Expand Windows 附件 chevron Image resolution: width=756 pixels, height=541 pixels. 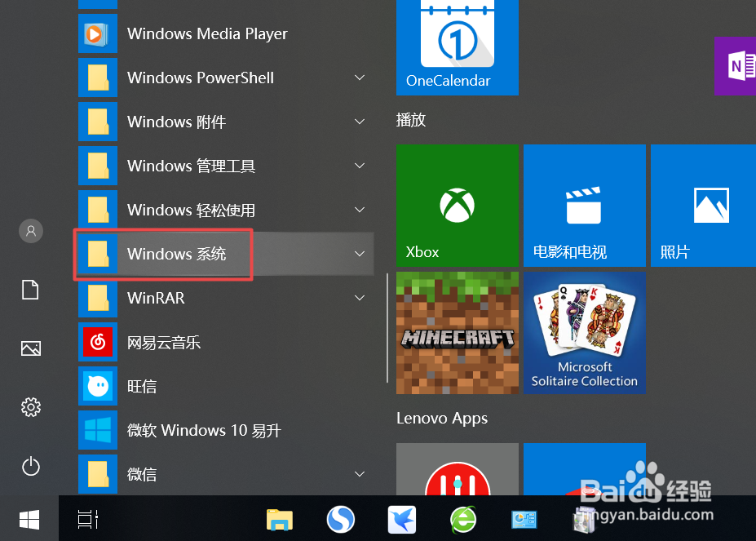point(359,122)
